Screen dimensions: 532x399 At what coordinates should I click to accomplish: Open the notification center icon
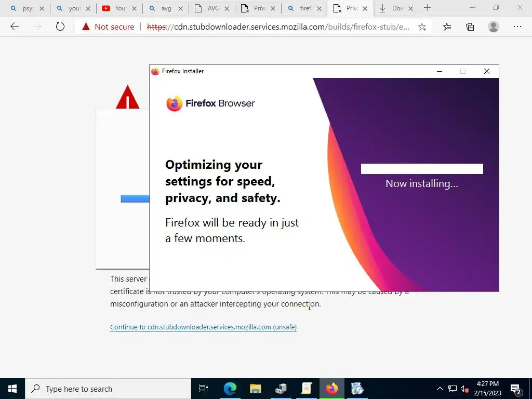(x=516, y=389)
